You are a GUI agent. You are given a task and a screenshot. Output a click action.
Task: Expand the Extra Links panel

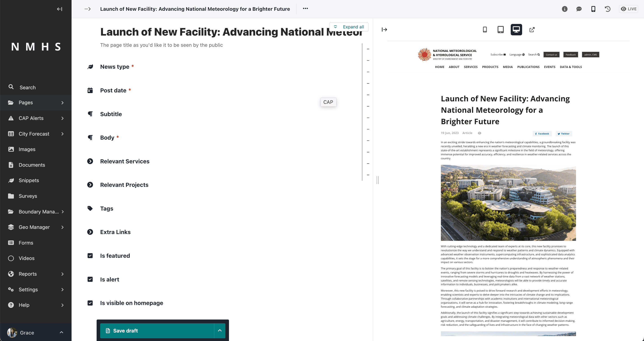(90, 232)
